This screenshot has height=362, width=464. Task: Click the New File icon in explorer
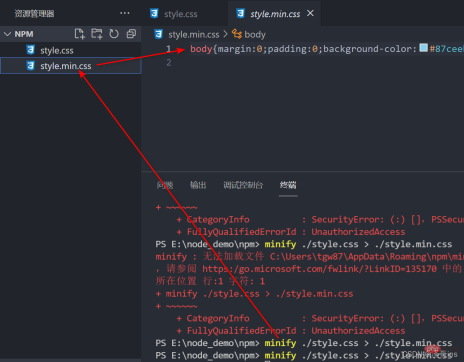(80, 34)
